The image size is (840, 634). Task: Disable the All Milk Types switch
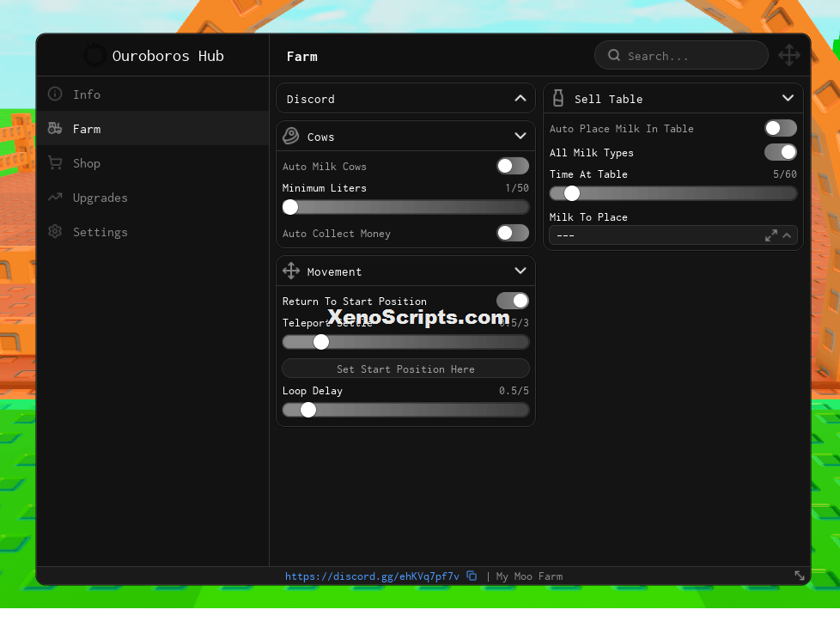781,152
